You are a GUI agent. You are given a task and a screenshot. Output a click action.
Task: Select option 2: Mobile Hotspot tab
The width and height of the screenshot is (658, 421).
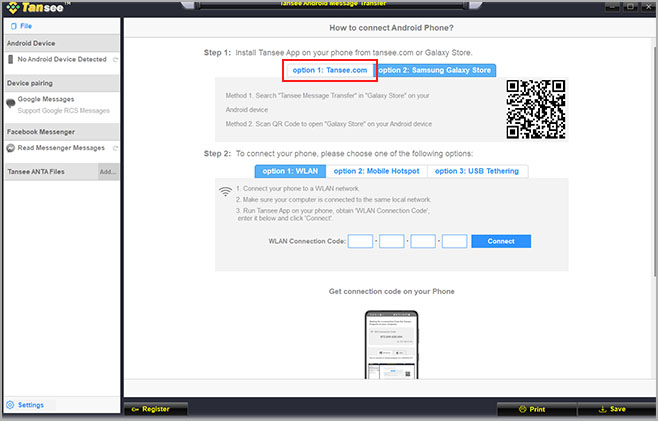click(x=376, y=171)
